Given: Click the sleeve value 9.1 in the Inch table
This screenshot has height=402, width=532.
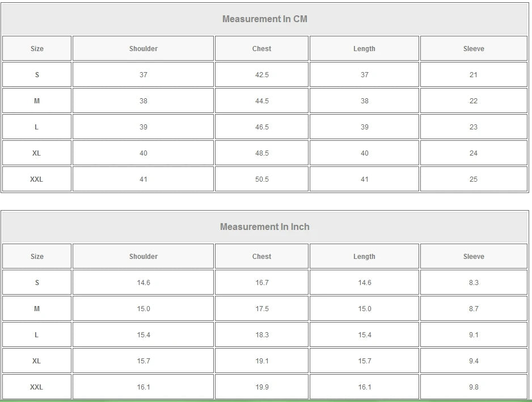Looking at the screenshot, I should [474, 335].
